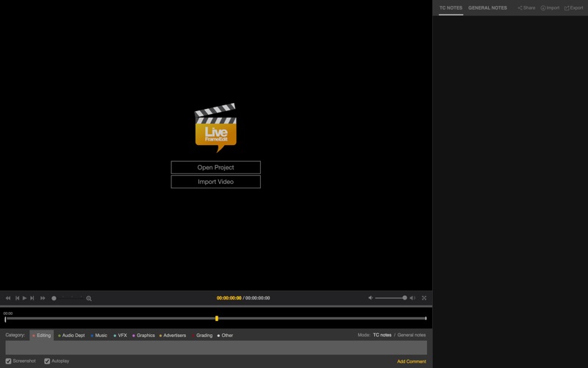Click the white total duration timecode after the slash
588x368 pixels.
click(x=258, y=298)
